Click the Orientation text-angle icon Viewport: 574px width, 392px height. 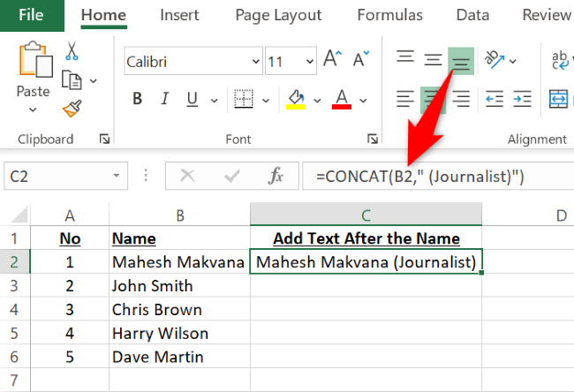click(495, 59)
